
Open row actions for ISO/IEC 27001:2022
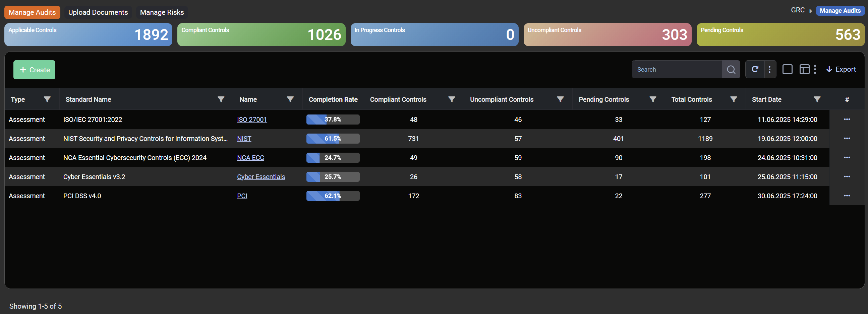[847, 120]
